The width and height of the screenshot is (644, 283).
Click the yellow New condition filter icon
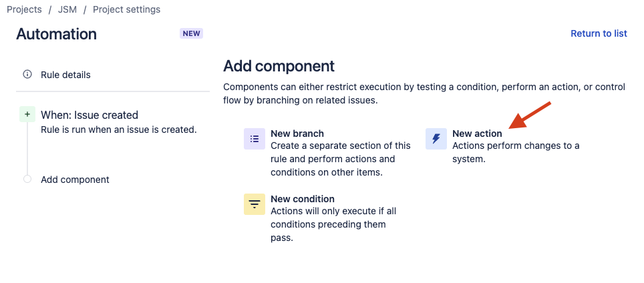(x=255, y=204)
